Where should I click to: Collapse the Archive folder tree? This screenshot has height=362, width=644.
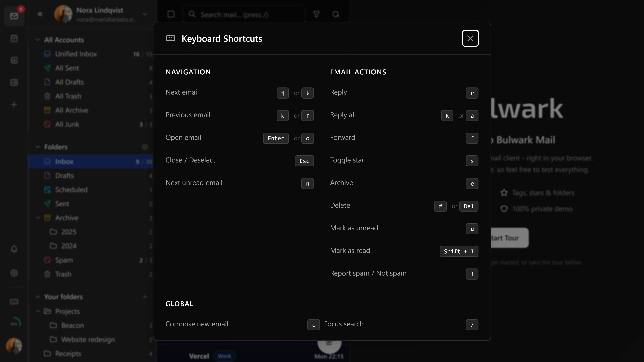coord(38,218)
